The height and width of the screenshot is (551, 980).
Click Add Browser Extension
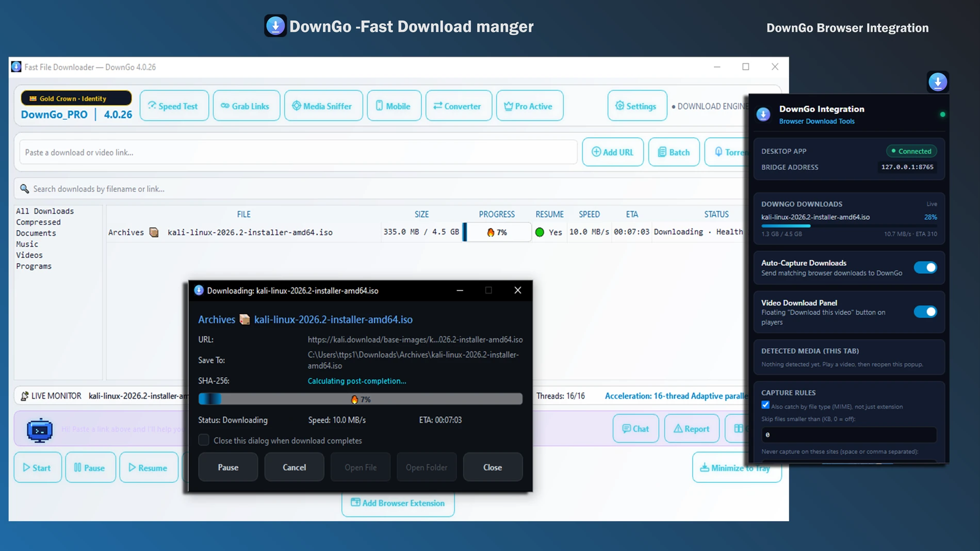click(x=398, y=503)
